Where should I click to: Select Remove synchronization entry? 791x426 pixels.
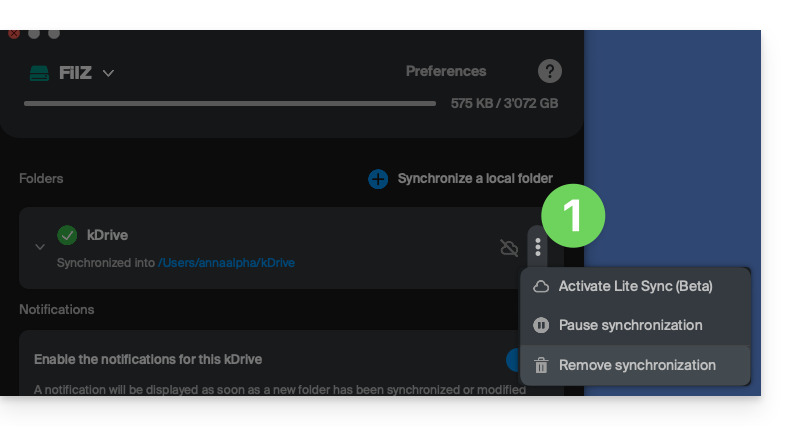[637, 365]
